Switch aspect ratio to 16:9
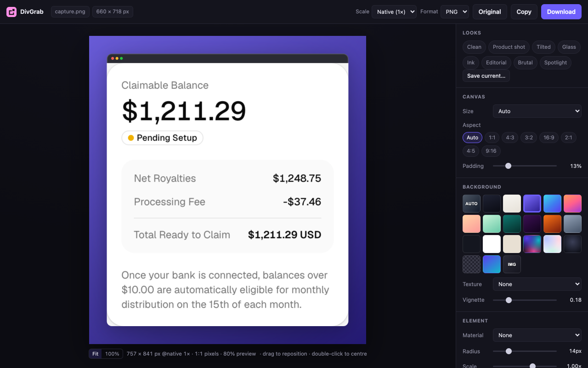Screen dimensions: 588x368 coord(548,138)
